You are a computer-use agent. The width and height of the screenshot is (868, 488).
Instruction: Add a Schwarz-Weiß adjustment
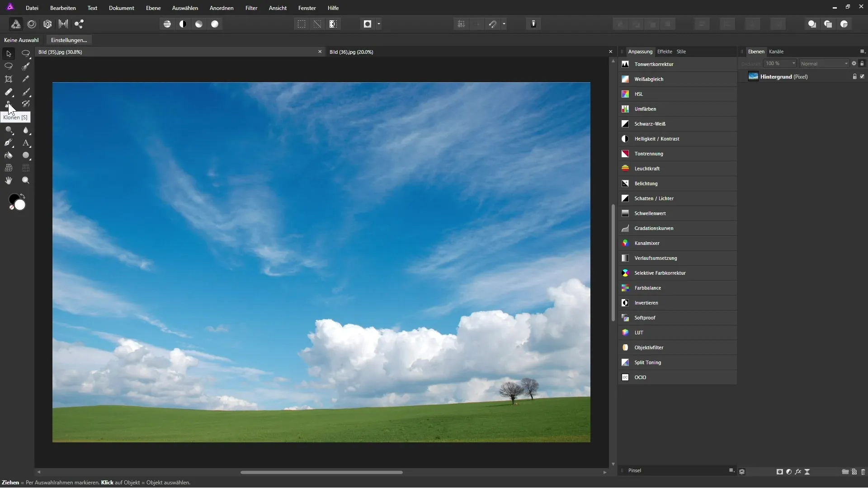click(650, 124)
